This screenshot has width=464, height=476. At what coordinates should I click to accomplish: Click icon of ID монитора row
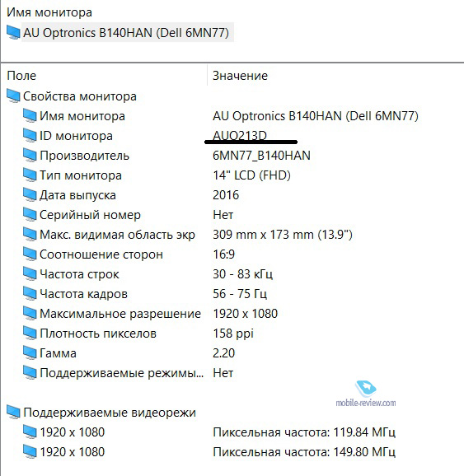30,135
